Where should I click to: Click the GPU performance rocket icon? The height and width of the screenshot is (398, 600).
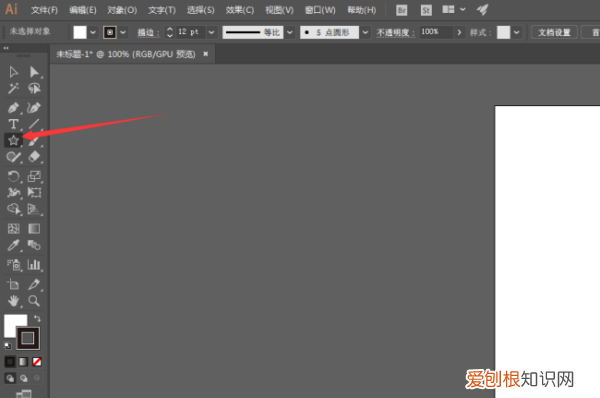coord(483,10)
